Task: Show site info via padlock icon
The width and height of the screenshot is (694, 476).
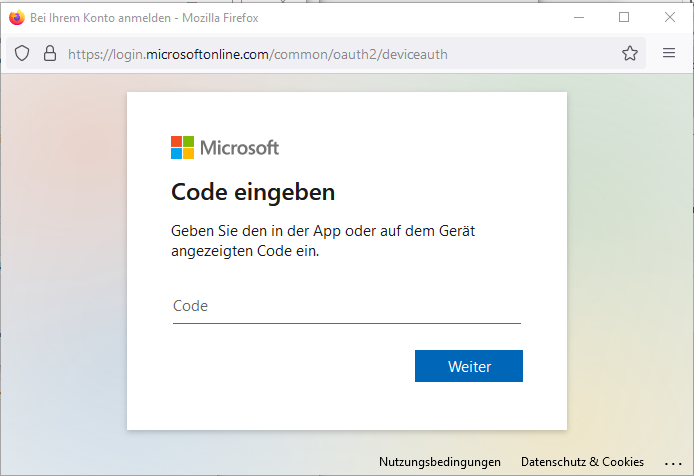Action: tap(49, 54)
